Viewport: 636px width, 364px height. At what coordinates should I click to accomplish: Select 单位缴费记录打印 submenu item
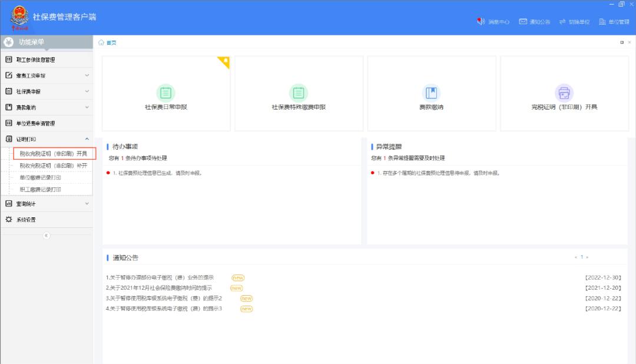tap(40, 177)
